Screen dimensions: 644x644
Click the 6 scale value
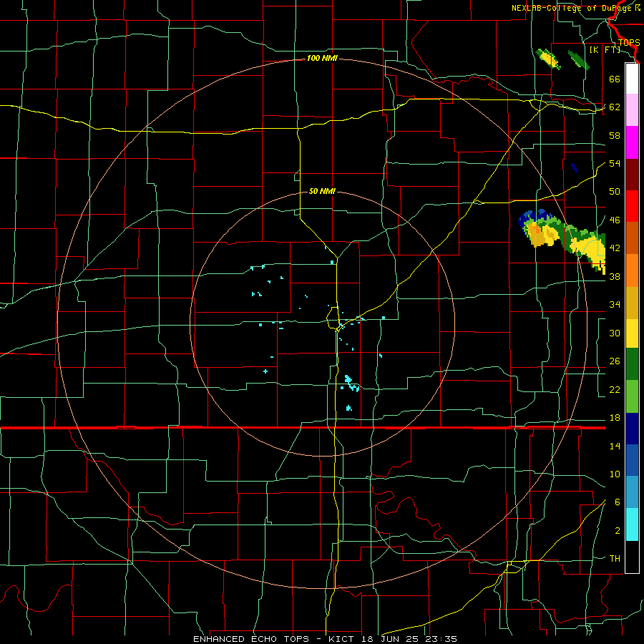coord(617,502)
